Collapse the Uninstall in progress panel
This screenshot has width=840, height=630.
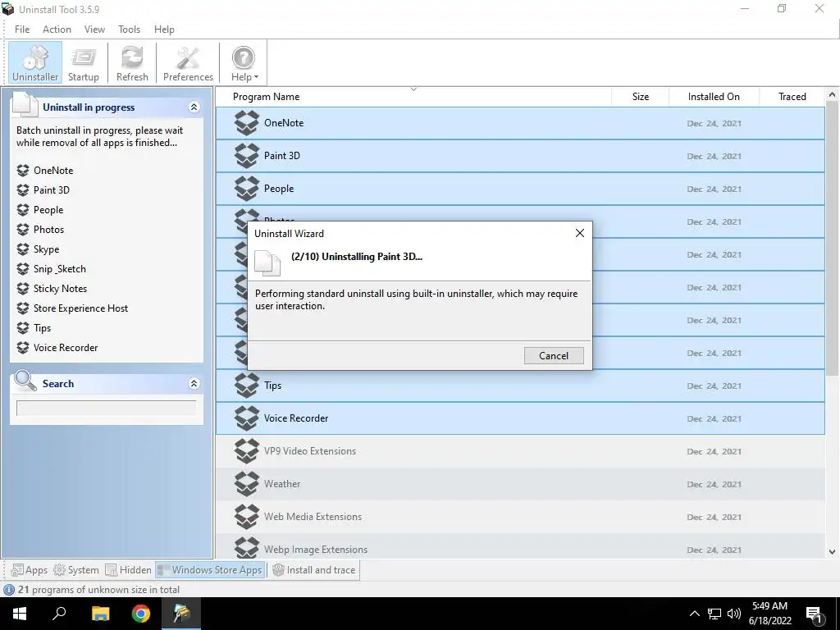coord(194,107)
